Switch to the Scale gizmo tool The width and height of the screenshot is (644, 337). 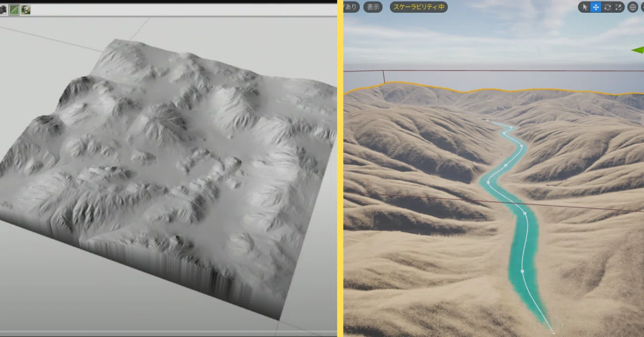point(618,7)
